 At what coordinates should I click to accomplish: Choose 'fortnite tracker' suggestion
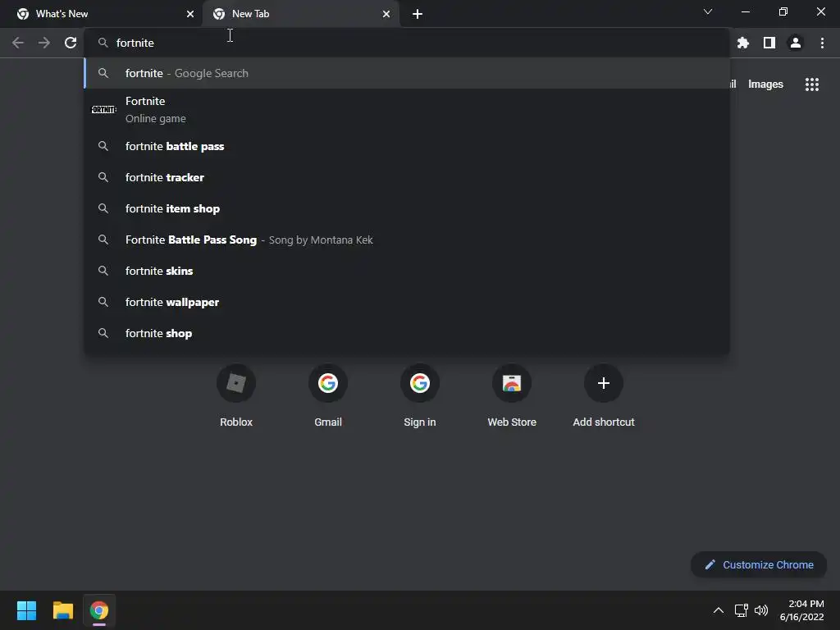pos(407,177)
